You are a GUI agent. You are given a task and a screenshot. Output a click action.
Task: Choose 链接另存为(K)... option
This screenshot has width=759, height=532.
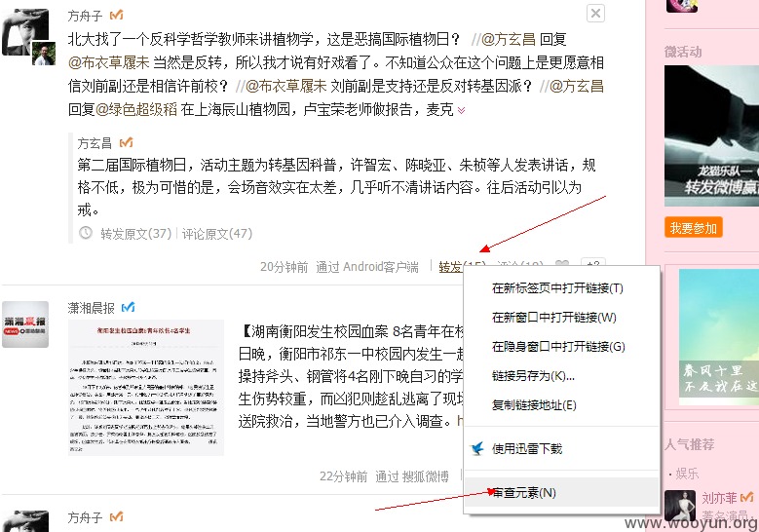coord(533,376)
